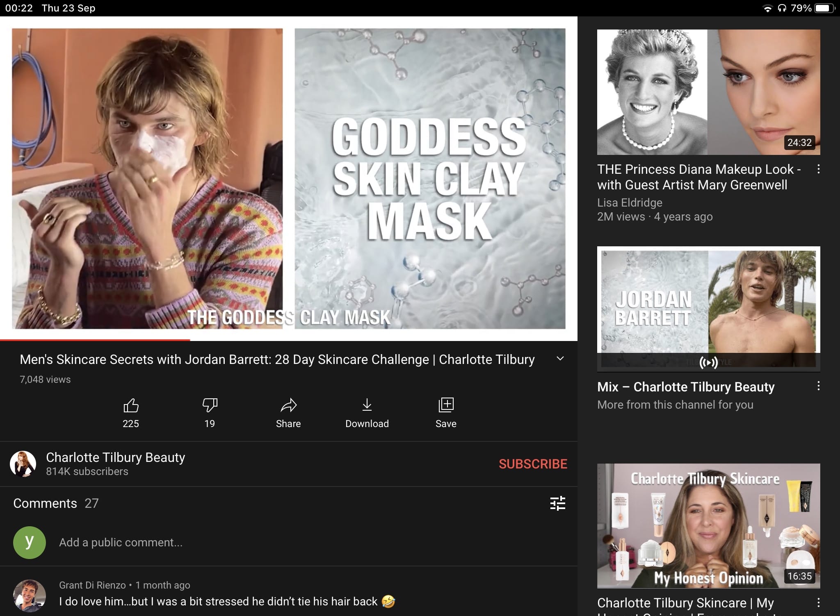
Task: Tap the Thu 23 Sep date
Action: click(x=68, y=8)
